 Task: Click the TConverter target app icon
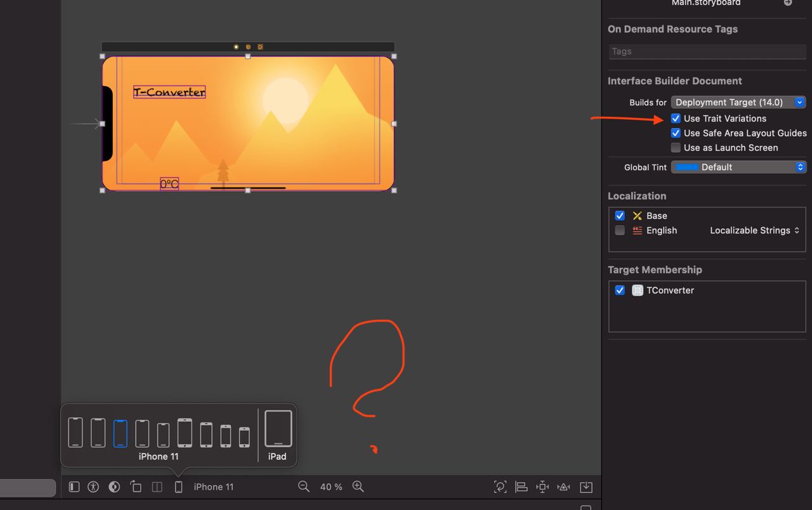638,291
